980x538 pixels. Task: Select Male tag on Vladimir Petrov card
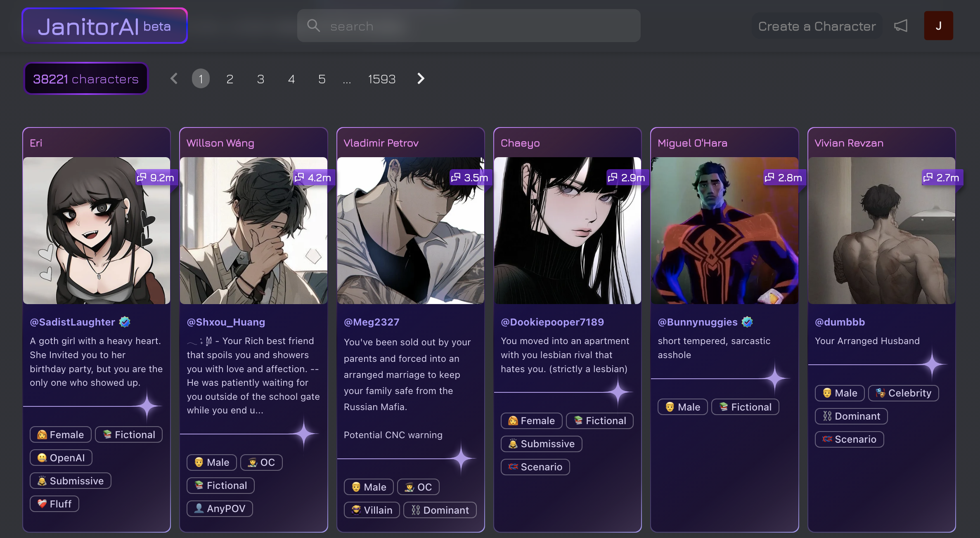tap(369, 487)
